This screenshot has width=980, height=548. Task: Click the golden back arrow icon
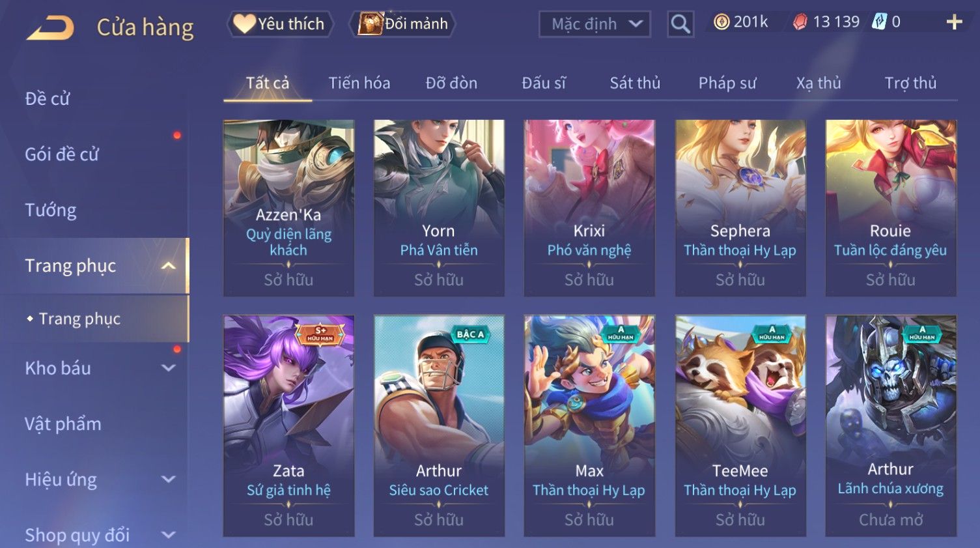point(51,28)
